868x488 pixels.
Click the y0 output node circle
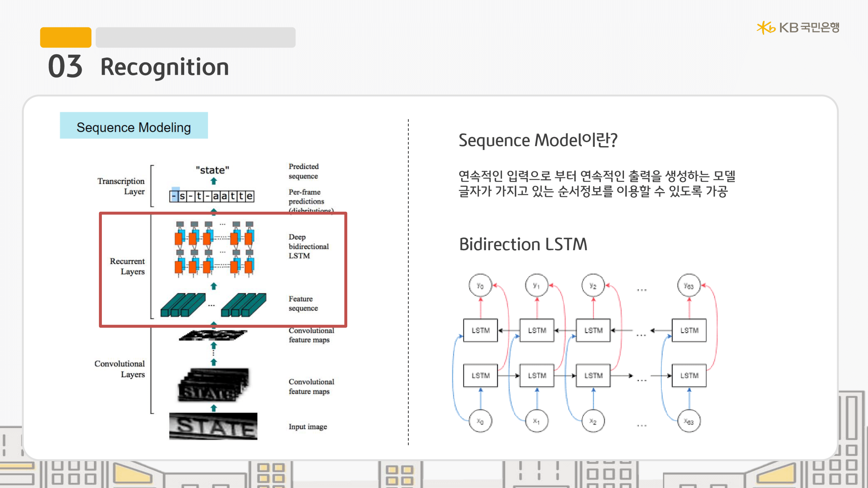coord(480,286)
